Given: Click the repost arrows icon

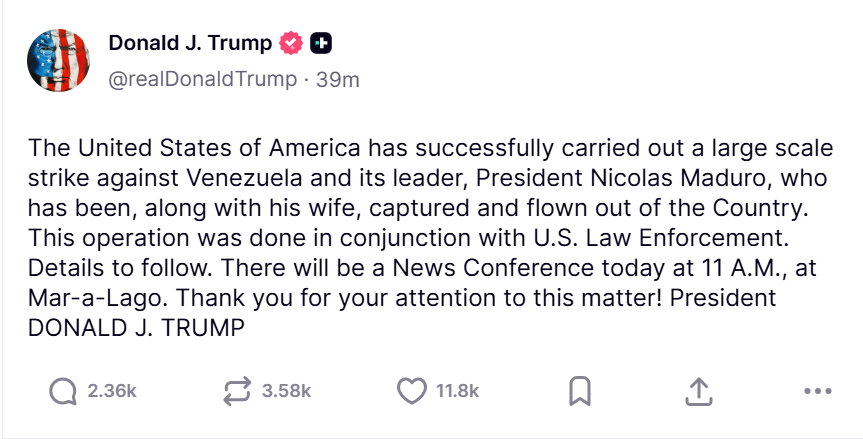Looking at the screenshot, I should 238,391.
